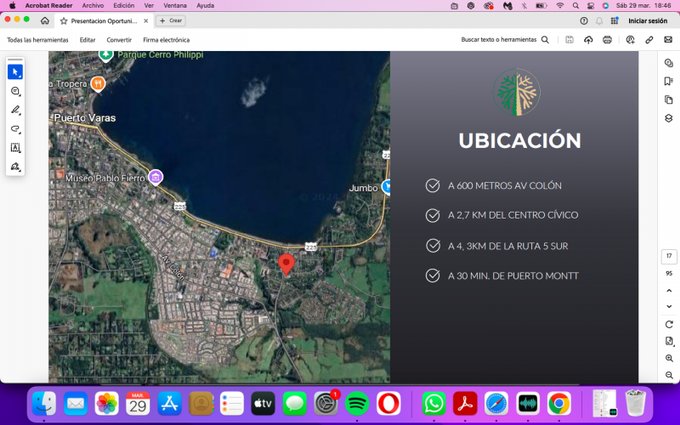The image size is (680, 425).
Task: Open the Edición menu in menu bar
Action: (x=124, y=5)
